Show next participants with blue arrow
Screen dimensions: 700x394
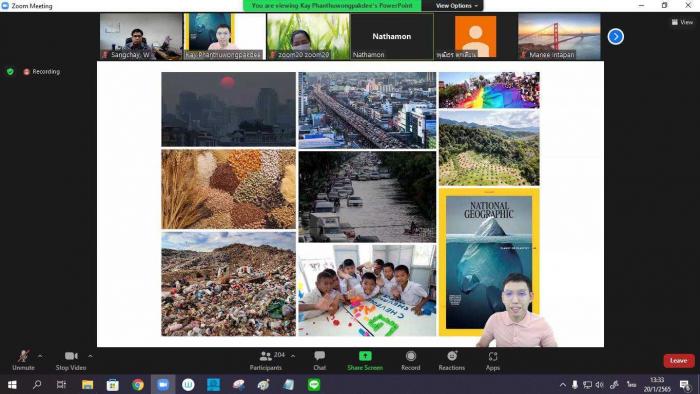coord(616,37)
